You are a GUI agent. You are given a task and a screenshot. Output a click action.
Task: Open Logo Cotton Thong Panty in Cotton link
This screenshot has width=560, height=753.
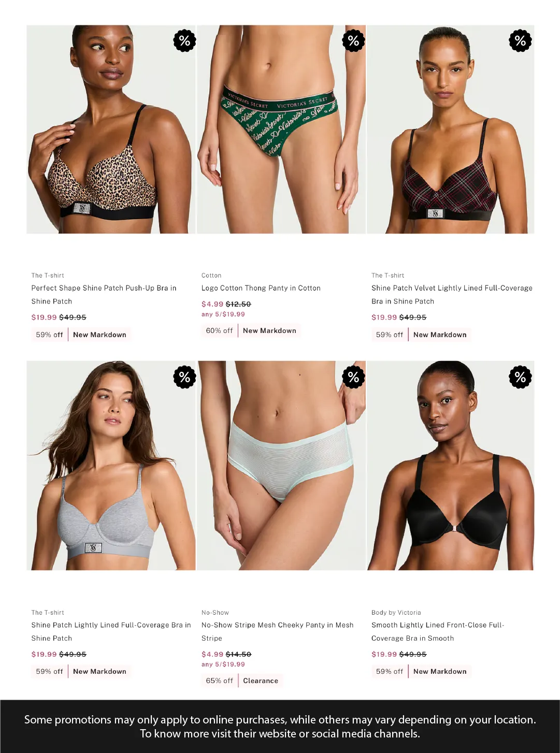point(261,288)
